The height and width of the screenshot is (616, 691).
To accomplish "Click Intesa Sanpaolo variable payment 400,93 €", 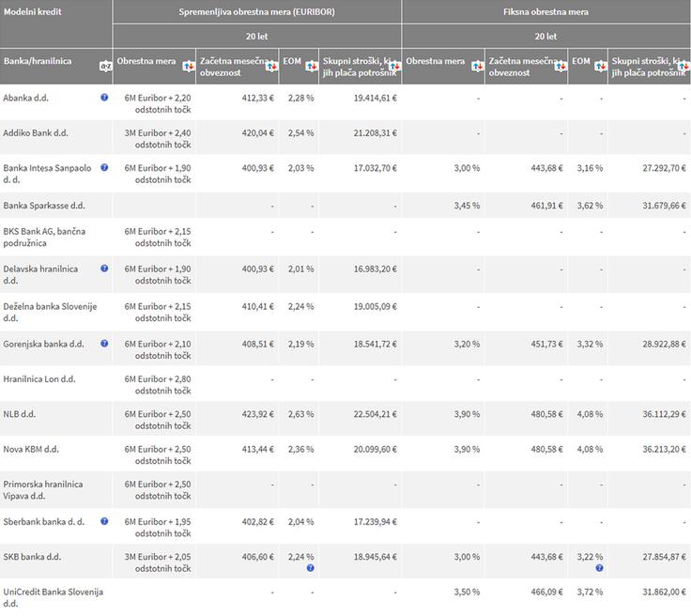I will click(258, 168).
